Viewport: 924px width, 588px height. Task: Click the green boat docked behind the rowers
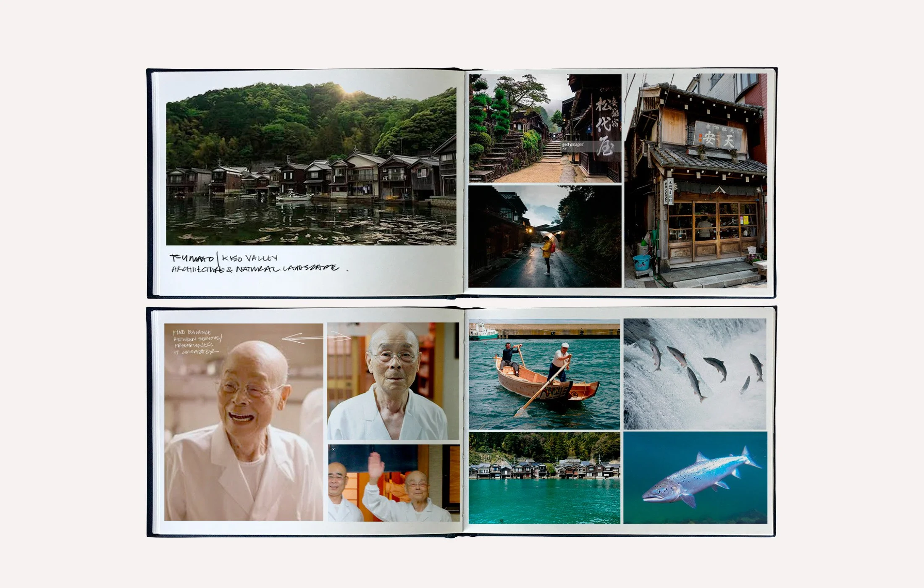click(x=483, y=331)
